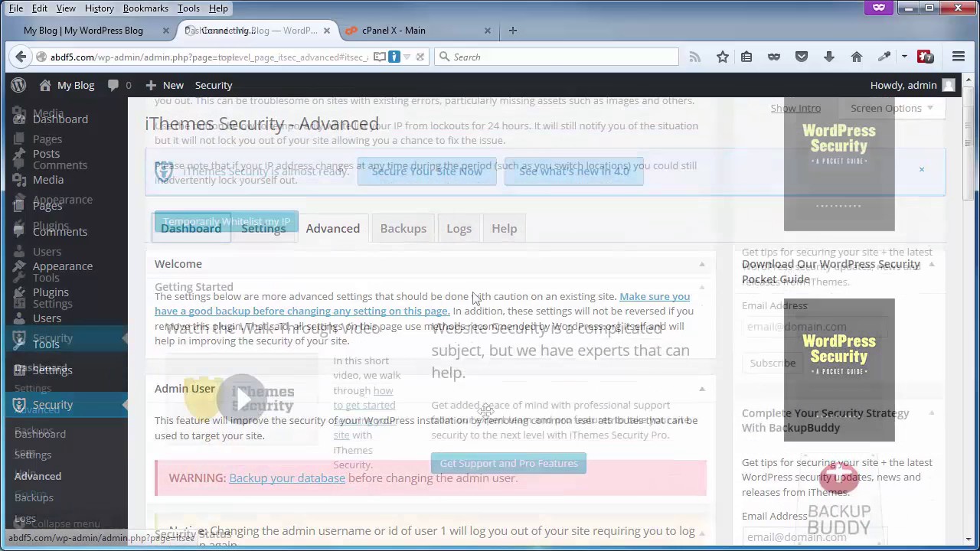
Task: Open the History menu
Action: click(100, 8)
